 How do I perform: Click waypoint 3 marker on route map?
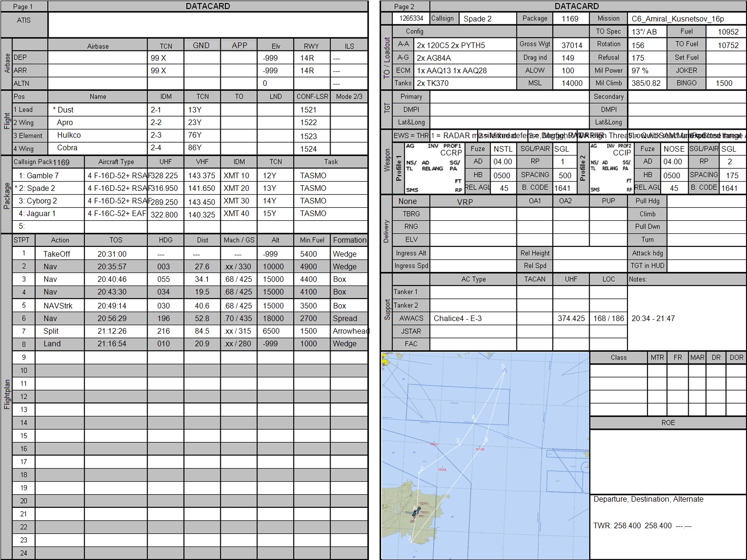459,443
